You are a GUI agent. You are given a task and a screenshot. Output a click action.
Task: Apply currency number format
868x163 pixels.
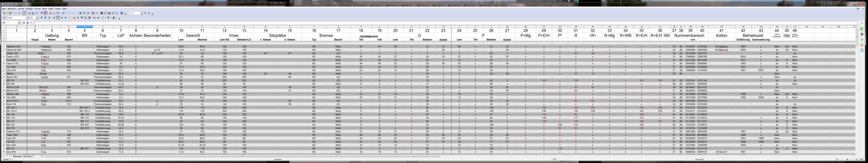pyautogui.click(x=74, y=18)
